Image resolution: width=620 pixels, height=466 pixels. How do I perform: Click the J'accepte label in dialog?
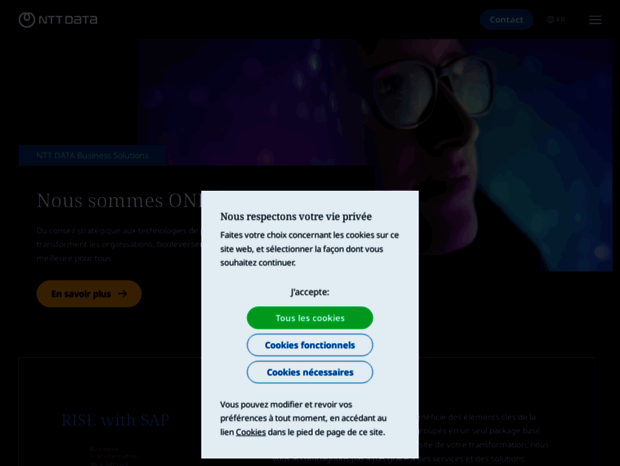coord(310,292)
